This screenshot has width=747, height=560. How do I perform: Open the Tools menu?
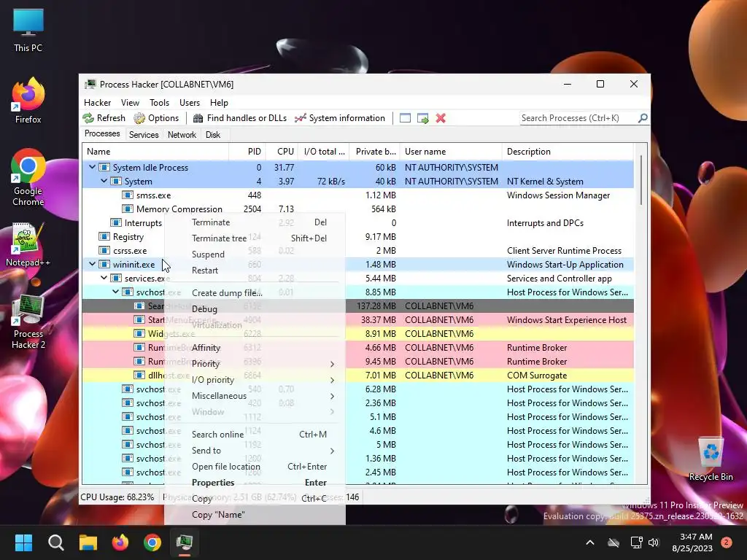(x=159, y=102)
